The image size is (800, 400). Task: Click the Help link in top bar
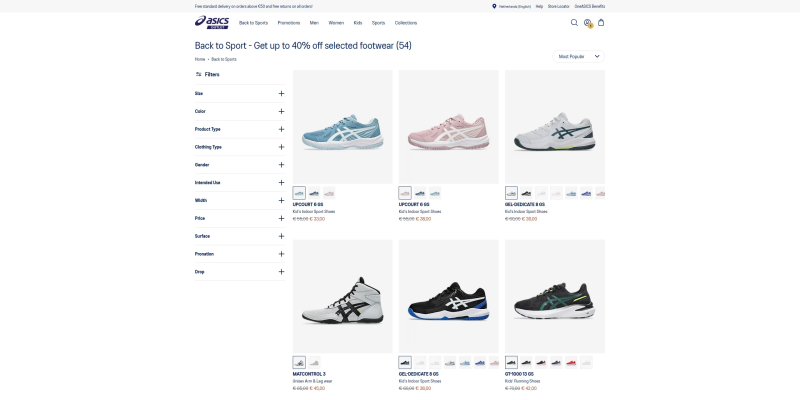point(539,7)
